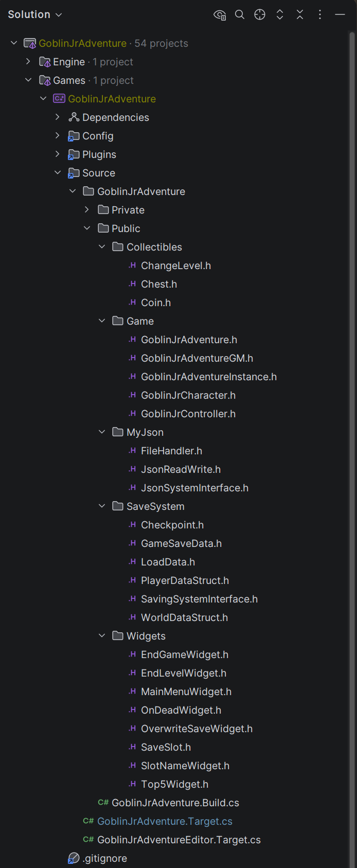Open the Solution view dropdown
The height and width of the screenshot is (868, 357).
click(x=35, y=14)
